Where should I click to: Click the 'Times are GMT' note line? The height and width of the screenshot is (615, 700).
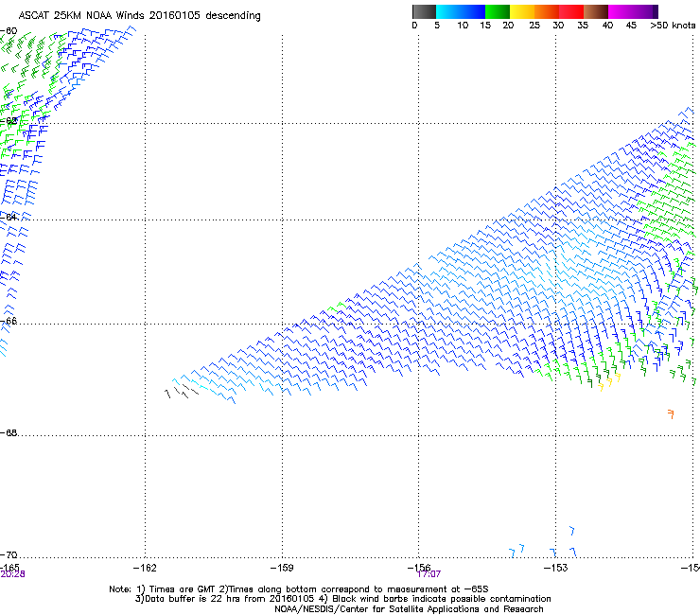coord(299,589)
